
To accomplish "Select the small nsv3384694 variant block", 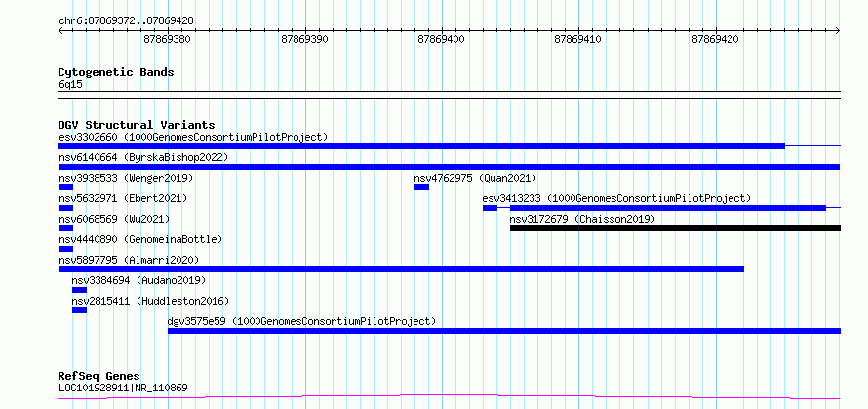I will pos(79,290).
